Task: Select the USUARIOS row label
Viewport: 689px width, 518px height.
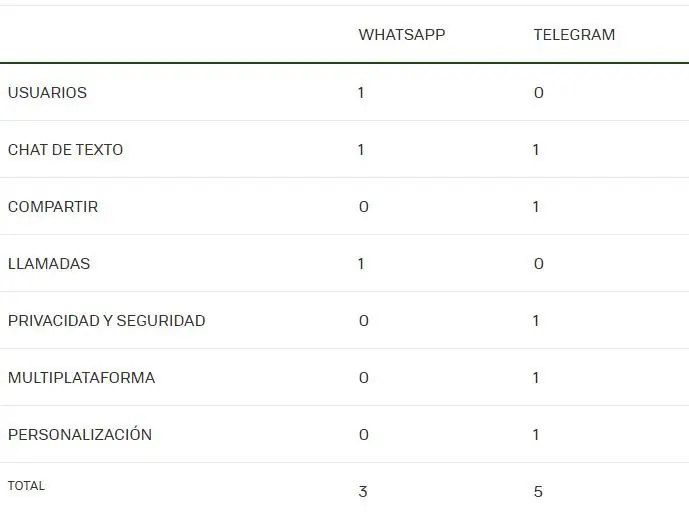Action: (47, 93)
